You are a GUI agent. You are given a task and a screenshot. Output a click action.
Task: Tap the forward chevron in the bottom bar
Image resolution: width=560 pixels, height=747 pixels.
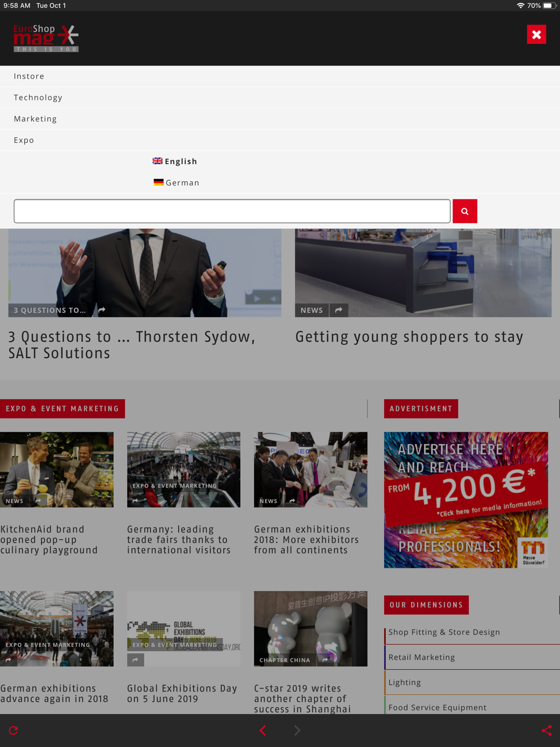(x=297, y=730)
